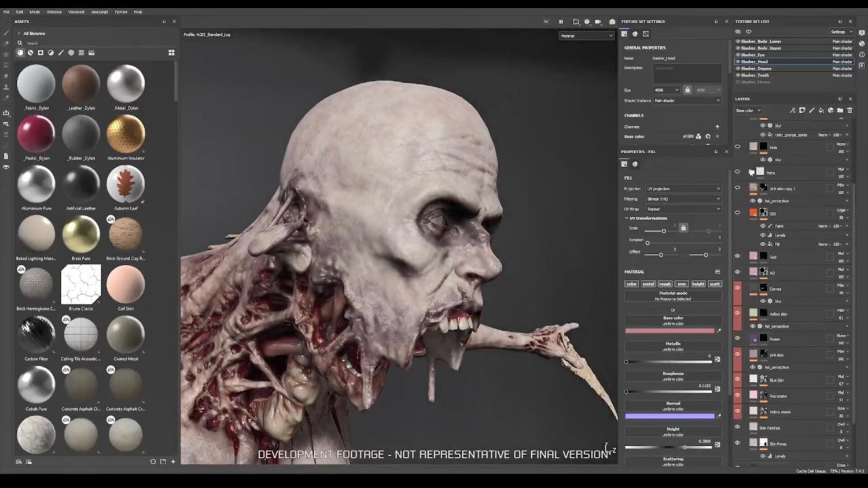This screenshot has width=868, height=488.
Task: Pause the viewport rendering
Action: [x=561, y=22]
